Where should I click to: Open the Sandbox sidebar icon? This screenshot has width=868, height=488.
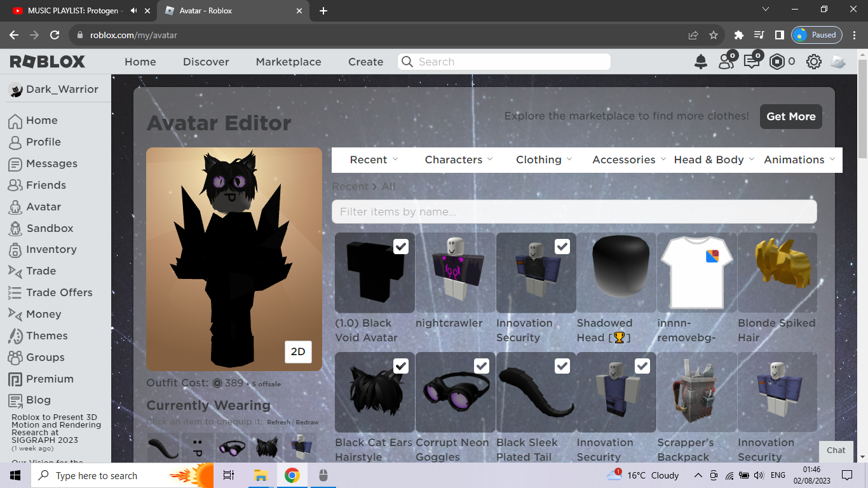point(15,229)
